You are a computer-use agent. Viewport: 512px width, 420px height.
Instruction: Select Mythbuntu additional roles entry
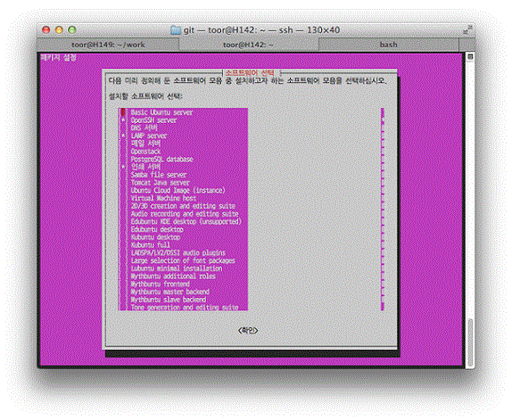(173, 276)
